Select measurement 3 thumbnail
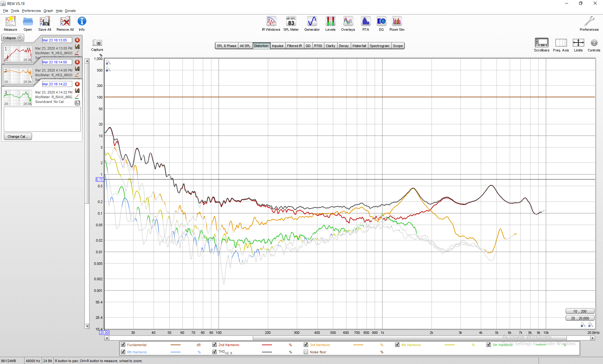 [18, 98]
